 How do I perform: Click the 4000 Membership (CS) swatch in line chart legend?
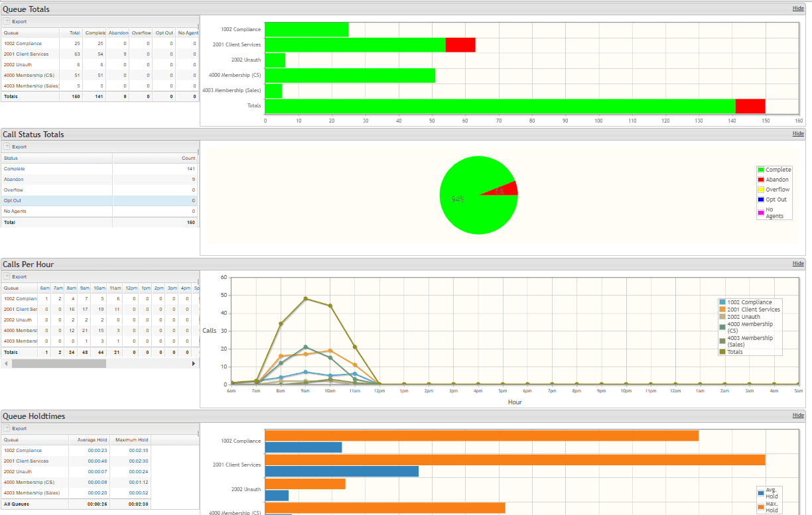pos(722,326)
